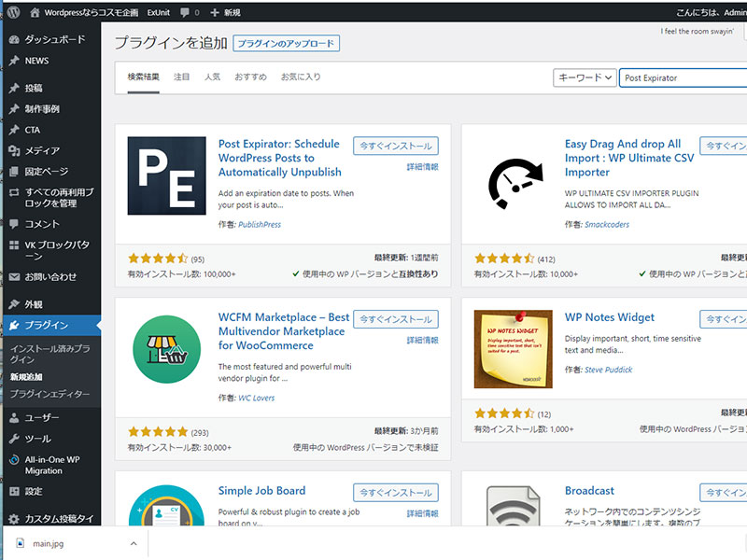Switch to the 人気 tab
747x560 pixels.
pos(212,77)
